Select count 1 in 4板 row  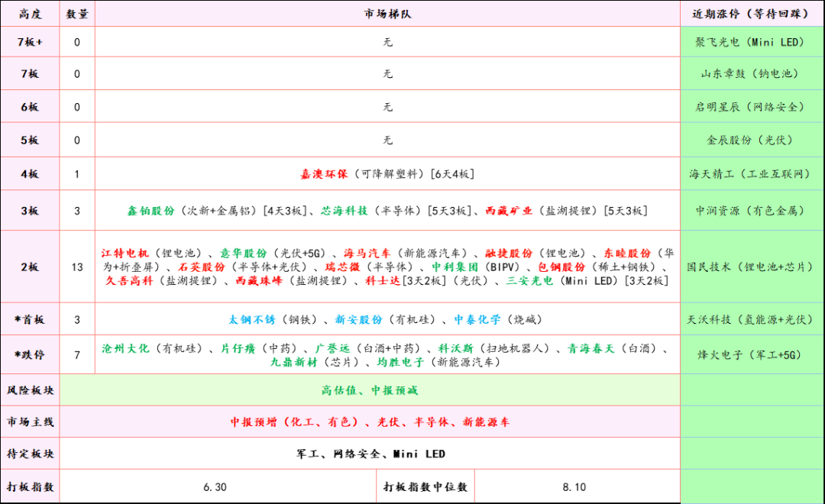[77, 174]
